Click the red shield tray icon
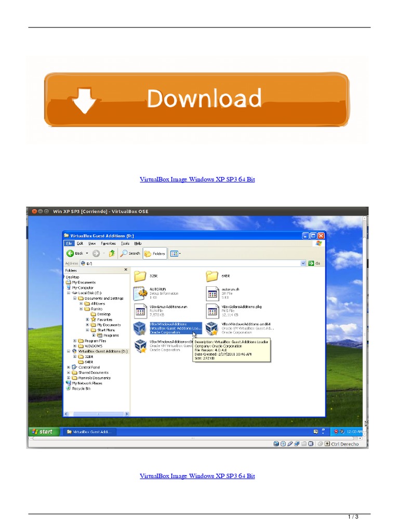 pos(336,432)
